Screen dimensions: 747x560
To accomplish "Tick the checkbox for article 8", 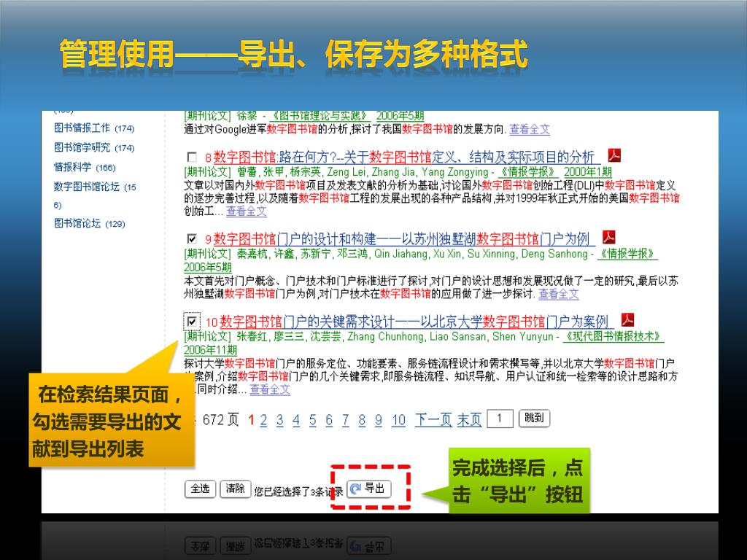I will click(192, 157).
